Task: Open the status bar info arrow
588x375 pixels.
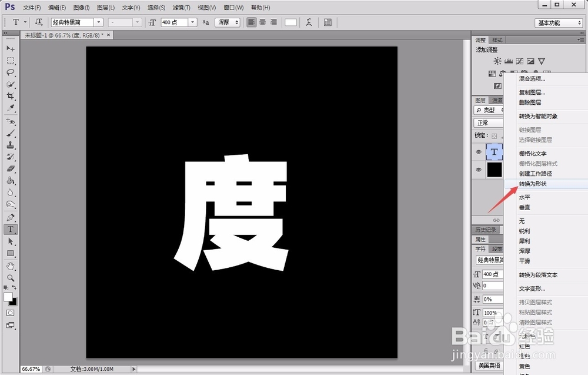Action: [x=134, y=369]
